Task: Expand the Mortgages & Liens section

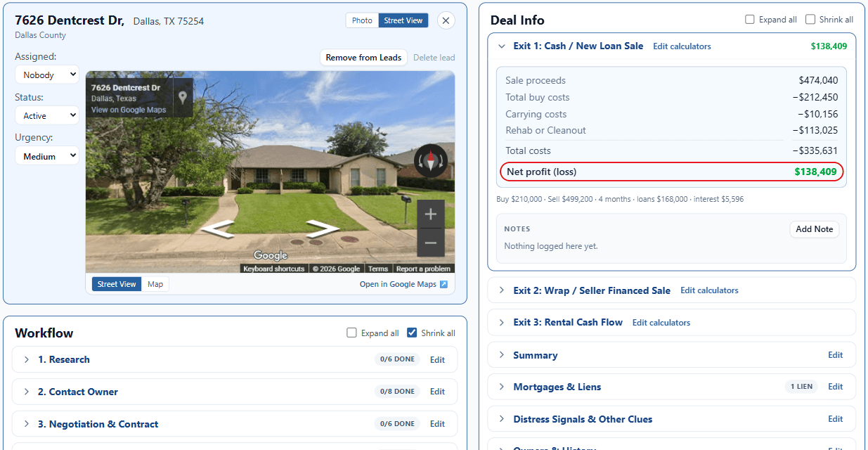Action: click(x=502, y=387)
